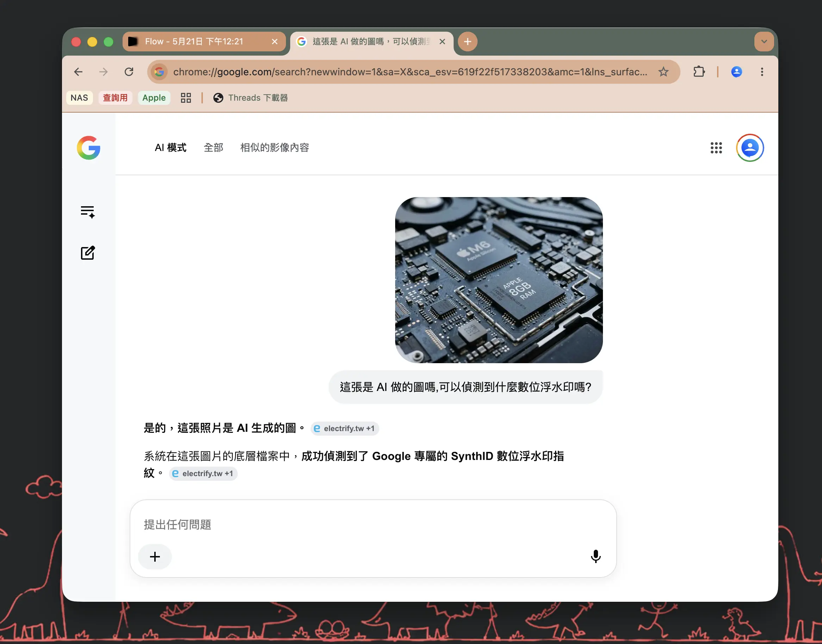The width and height of the screenshot is (822, 644).
Task: Select the 這張是 AI 做的圖嗎 tab
Action: coord(372,42)
